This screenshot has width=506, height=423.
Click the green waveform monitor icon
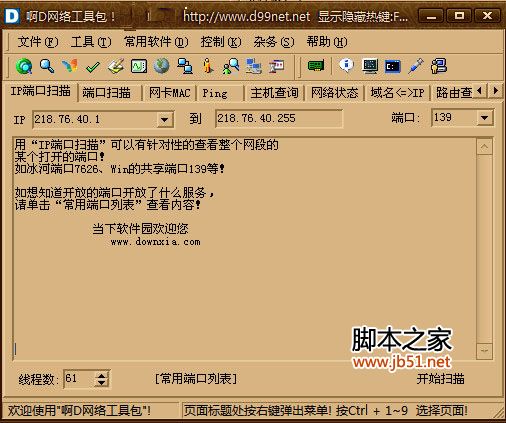tap(139, 66)
